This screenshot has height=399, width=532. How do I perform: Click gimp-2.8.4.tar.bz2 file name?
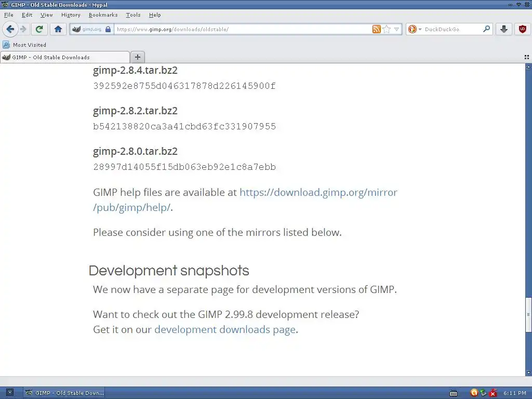coord(136,70)
